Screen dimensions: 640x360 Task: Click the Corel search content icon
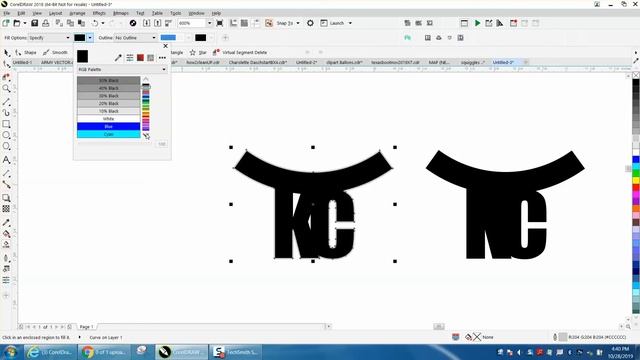pyautogui.click(x=133, y=23)
